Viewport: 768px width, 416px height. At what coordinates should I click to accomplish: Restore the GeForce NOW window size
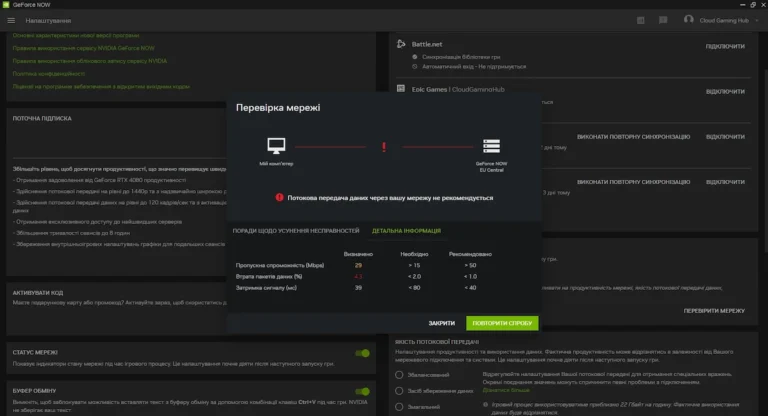coord(753,4)
